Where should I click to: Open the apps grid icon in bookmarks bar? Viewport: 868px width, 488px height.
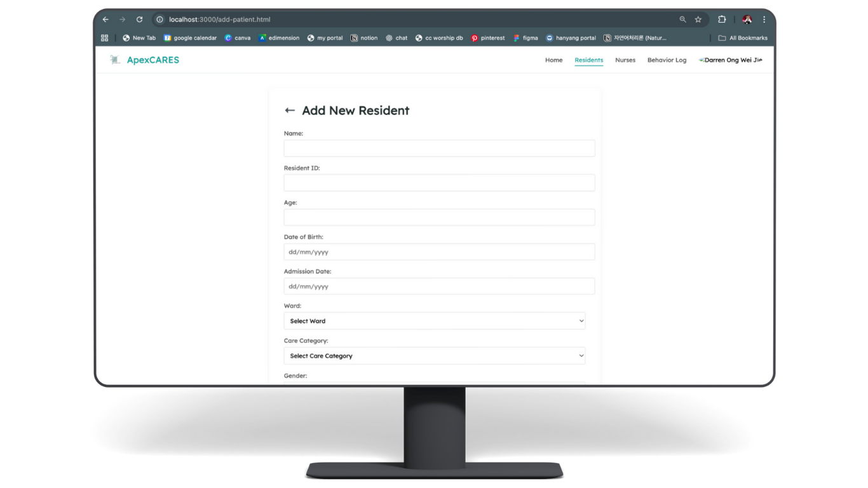click(x=105, y=38)
